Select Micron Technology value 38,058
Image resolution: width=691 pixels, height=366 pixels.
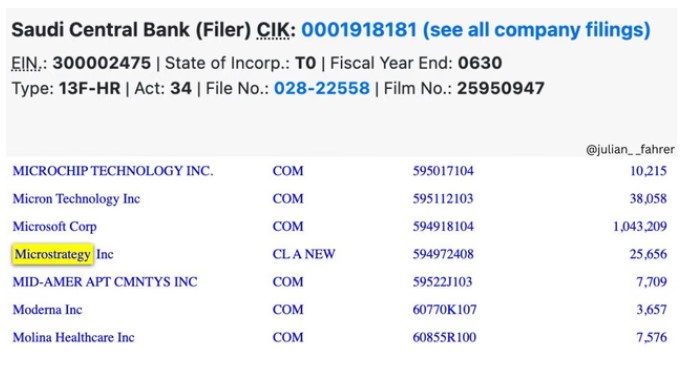(x=648, y=199)
